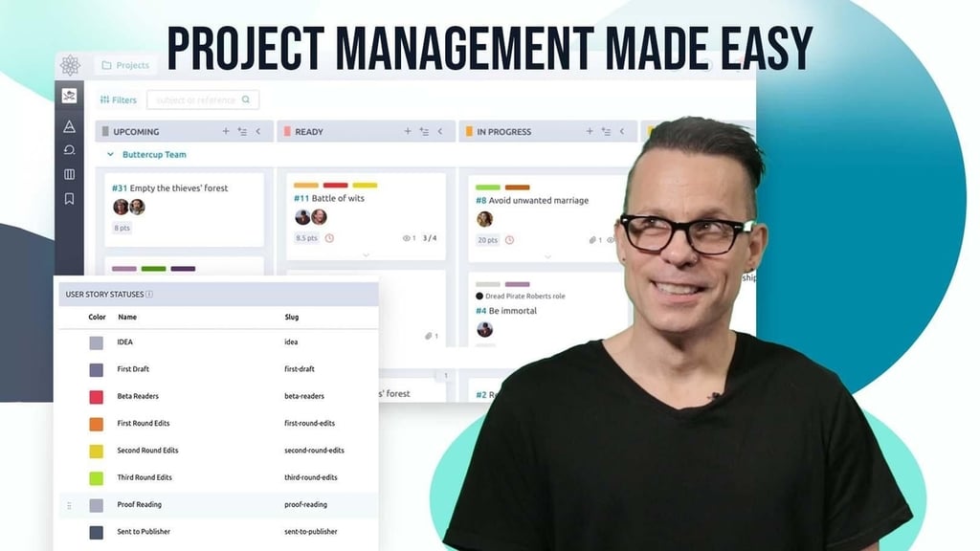
Task: Click the magnifier icon in the search box
Action: (246, 99)
